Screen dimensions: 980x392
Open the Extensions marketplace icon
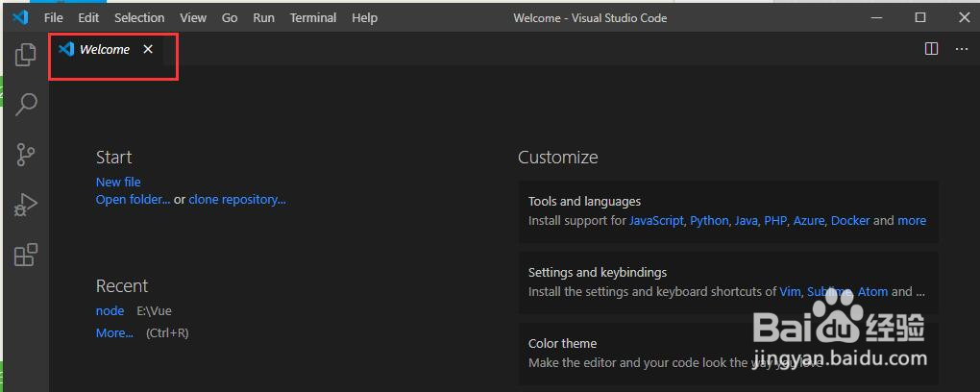[26, 255]
